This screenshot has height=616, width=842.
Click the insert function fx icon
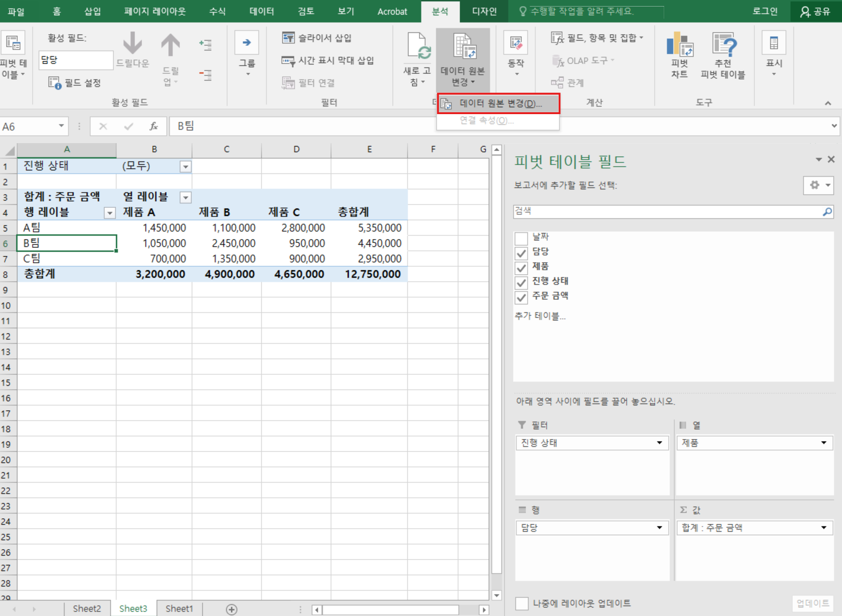[x=153, y=126]
